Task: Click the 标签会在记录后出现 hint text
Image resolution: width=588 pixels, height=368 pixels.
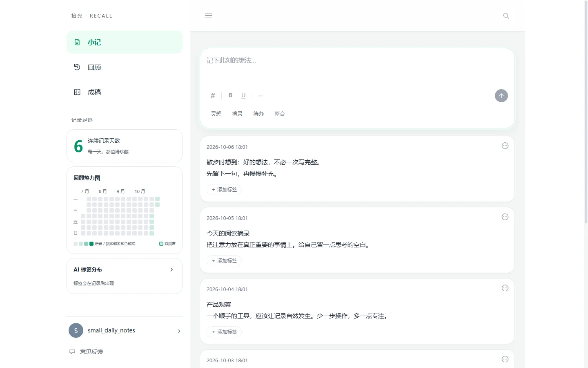Action: coord(94,283)
